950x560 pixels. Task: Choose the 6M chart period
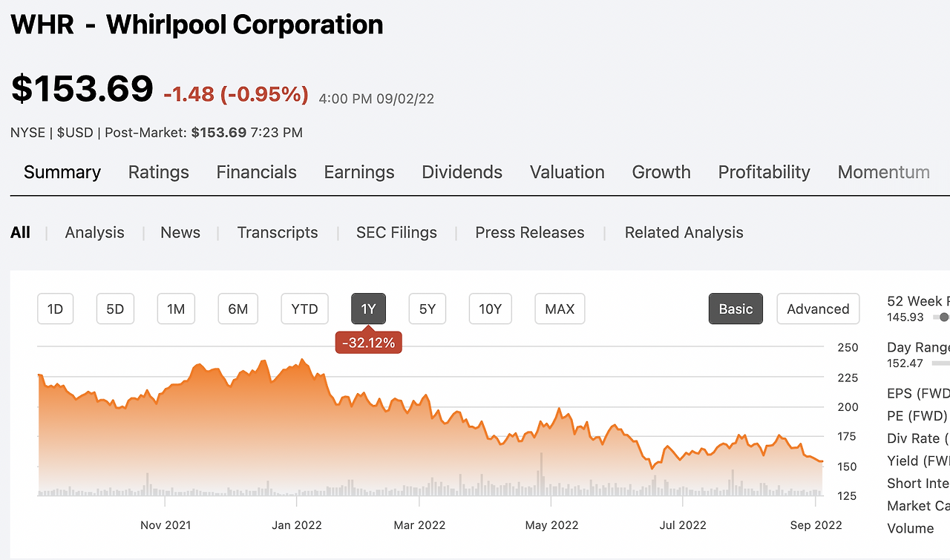click(x=237, y=309)
